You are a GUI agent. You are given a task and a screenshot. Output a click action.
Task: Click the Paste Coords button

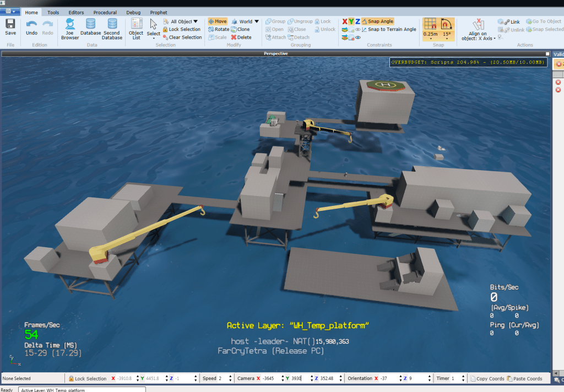click(523, 379)
